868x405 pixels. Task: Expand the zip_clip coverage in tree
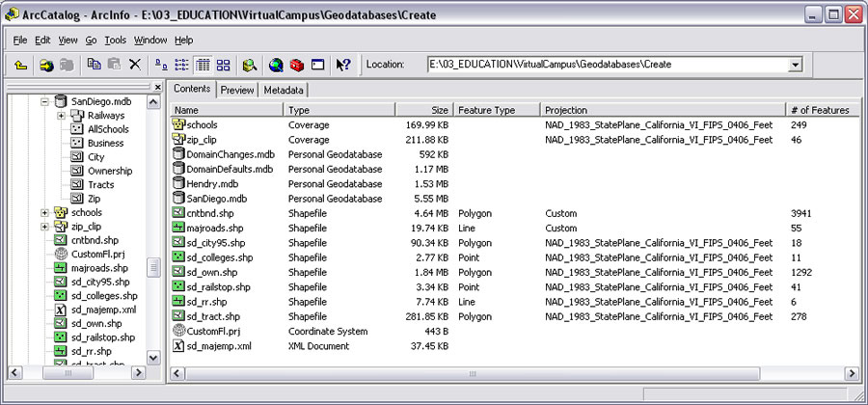point(44,227)
